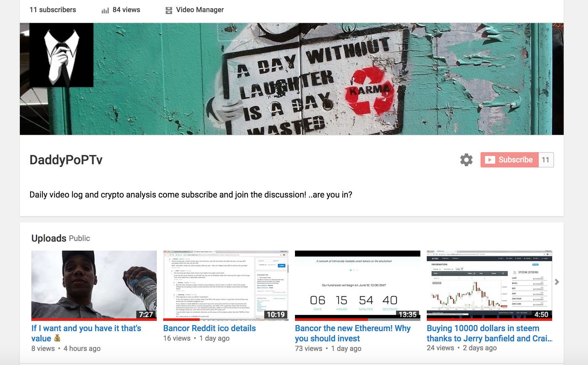Open the 84 views analytics link
This screenshot has width=588, height=365.
pos(126,10)
